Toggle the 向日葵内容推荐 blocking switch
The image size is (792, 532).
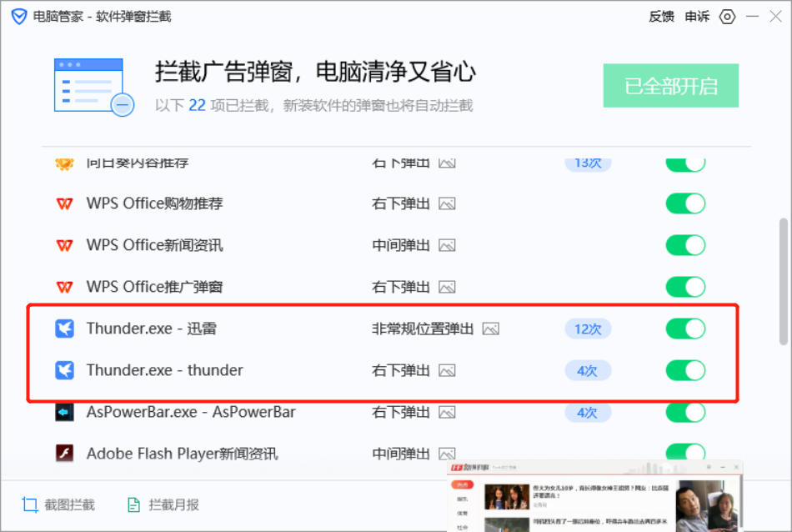click(x=684, y=162)
